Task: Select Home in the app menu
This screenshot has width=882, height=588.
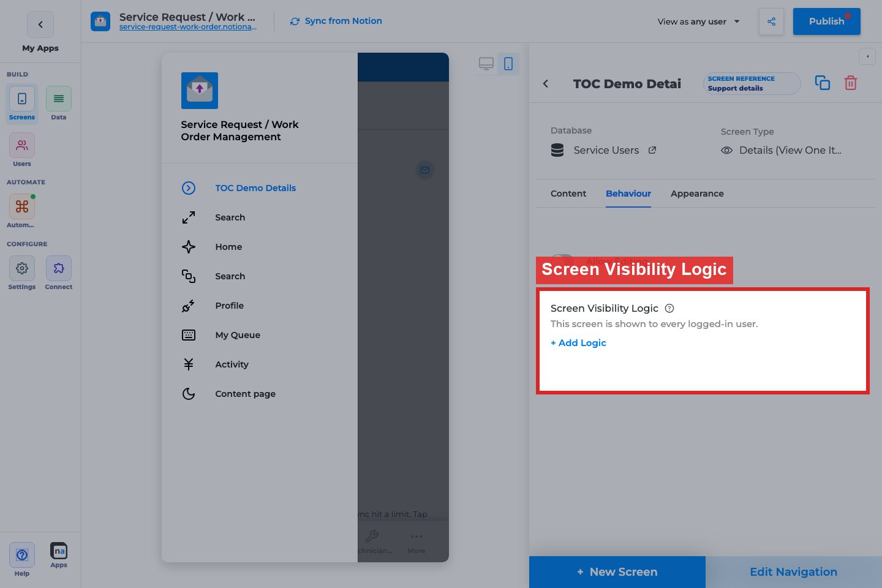Action: tap(260, 247)
